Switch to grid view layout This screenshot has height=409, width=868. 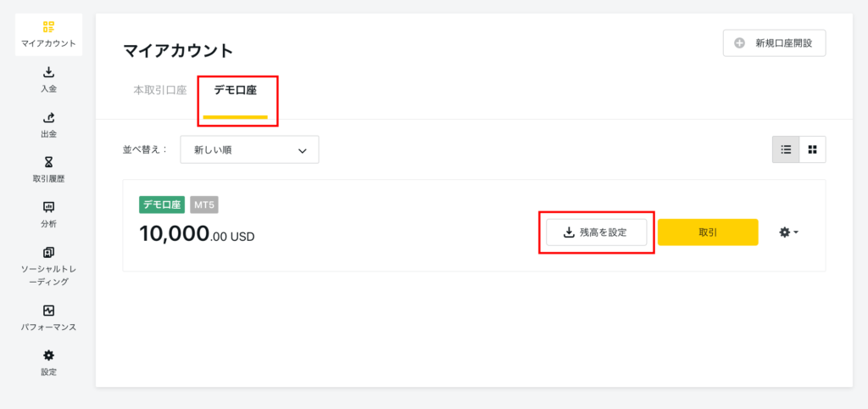813,149
